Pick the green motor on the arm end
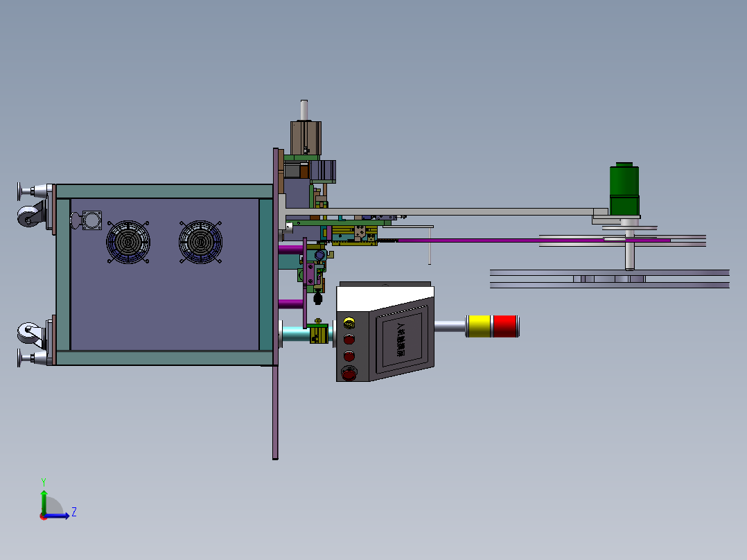747x560 pixels. pyautogui.click(x=624, y=189)
